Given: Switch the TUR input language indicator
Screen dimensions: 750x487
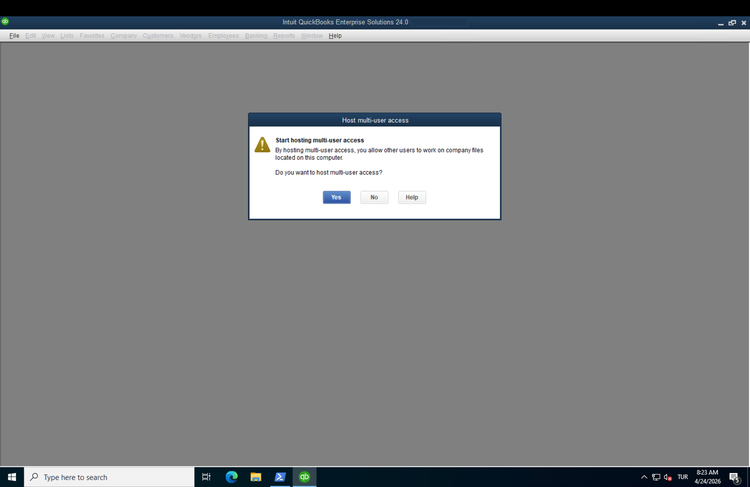Looking at the screenshot, I should click(683, 477).
